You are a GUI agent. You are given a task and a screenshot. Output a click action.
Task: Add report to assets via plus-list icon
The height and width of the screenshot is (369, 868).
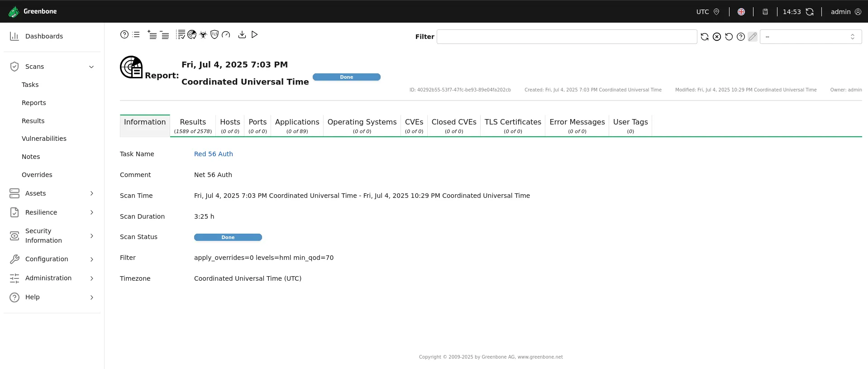[x=152, y=34]
